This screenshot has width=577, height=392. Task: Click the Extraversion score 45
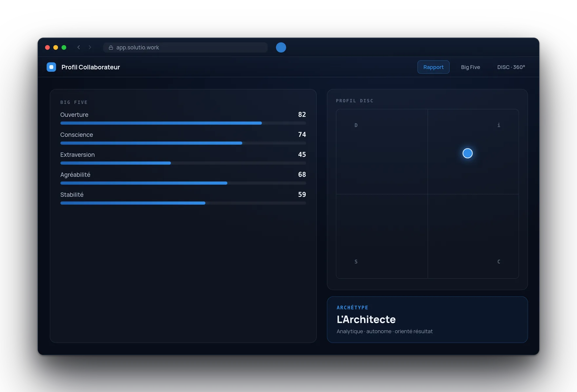point(302,154)
